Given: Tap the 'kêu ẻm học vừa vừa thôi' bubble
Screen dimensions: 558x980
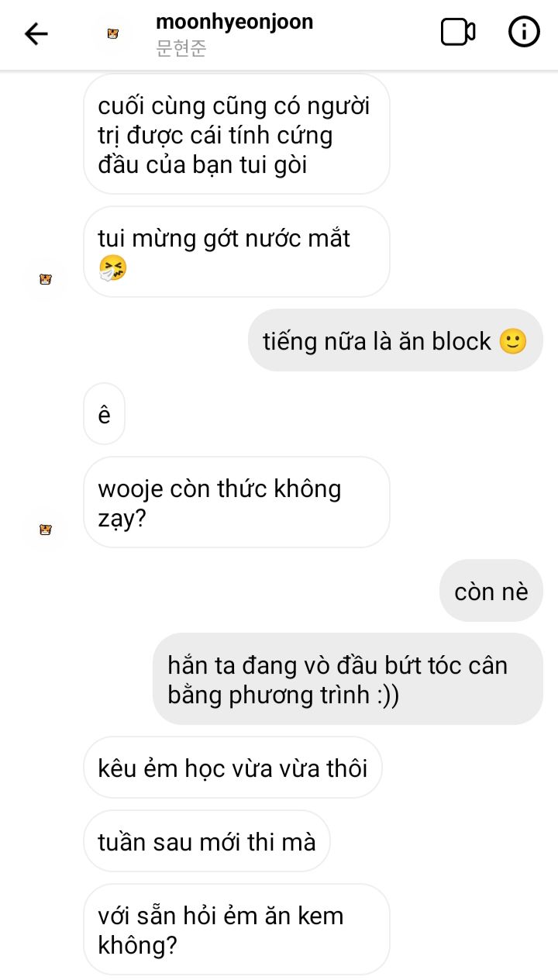Looking at the screenshot, I should (x=232, y=768).
